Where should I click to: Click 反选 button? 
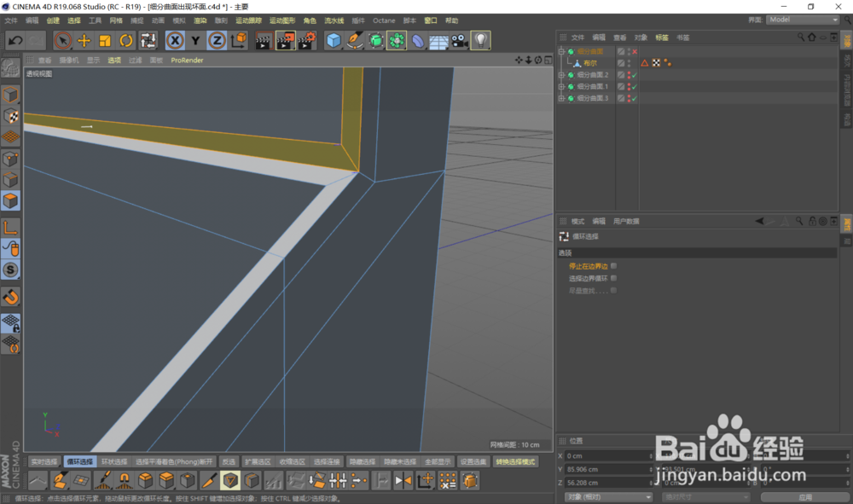229,461
